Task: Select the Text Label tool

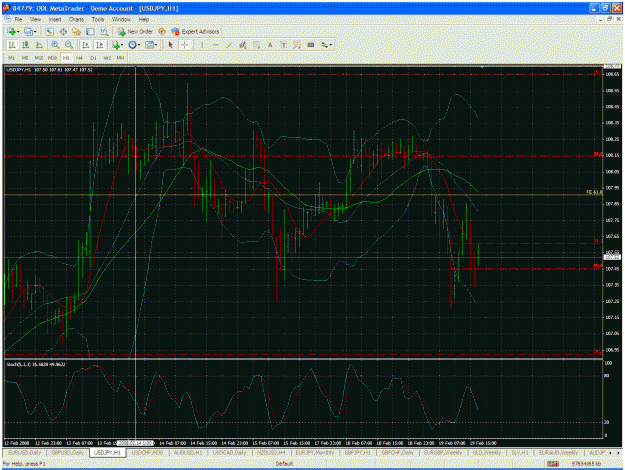Action: pyautogui.click(x=283, y=45)
